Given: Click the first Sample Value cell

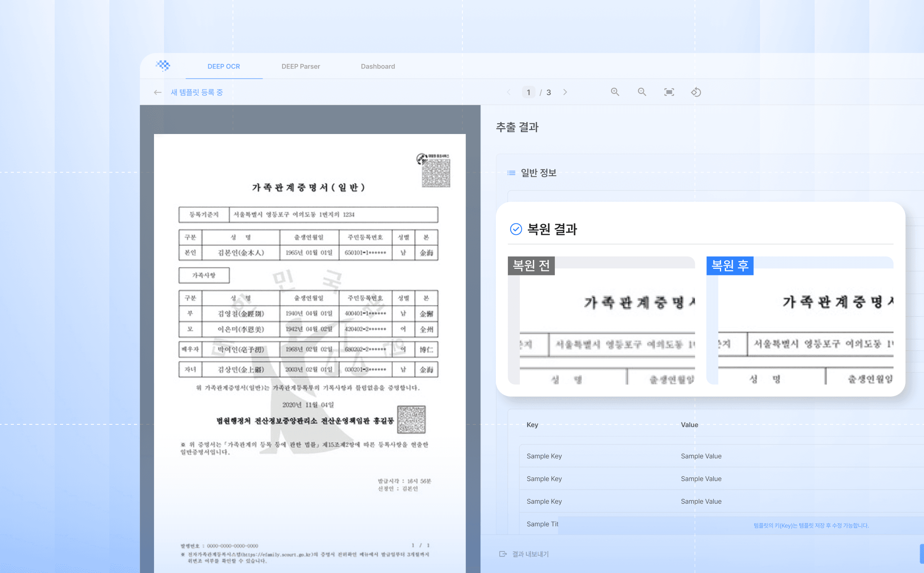Looking at the screenshot, I should (x=701, y=456).
